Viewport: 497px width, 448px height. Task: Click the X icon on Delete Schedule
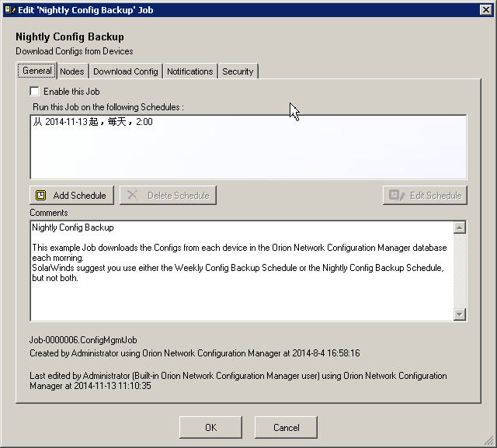132,195
